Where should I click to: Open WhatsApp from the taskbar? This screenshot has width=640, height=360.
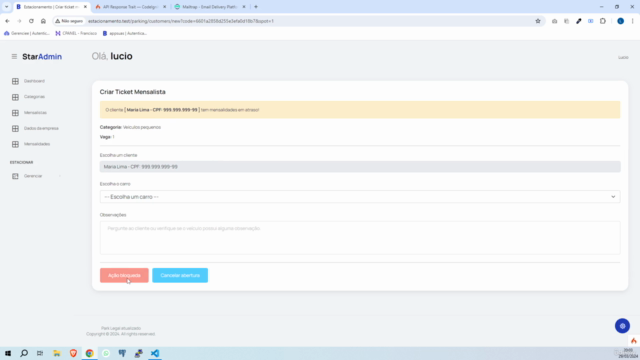[106, 353]
